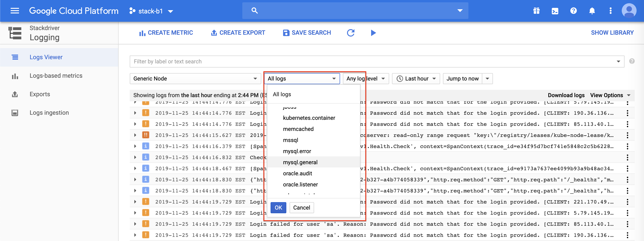
Task: Confirm log selection with OK
Action: coord(278,207)
